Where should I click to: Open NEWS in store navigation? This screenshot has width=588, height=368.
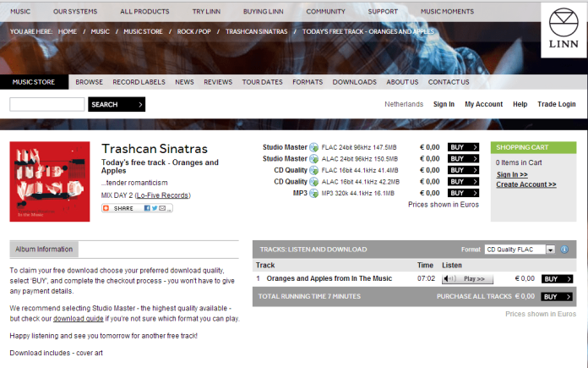tap(184, 82)
